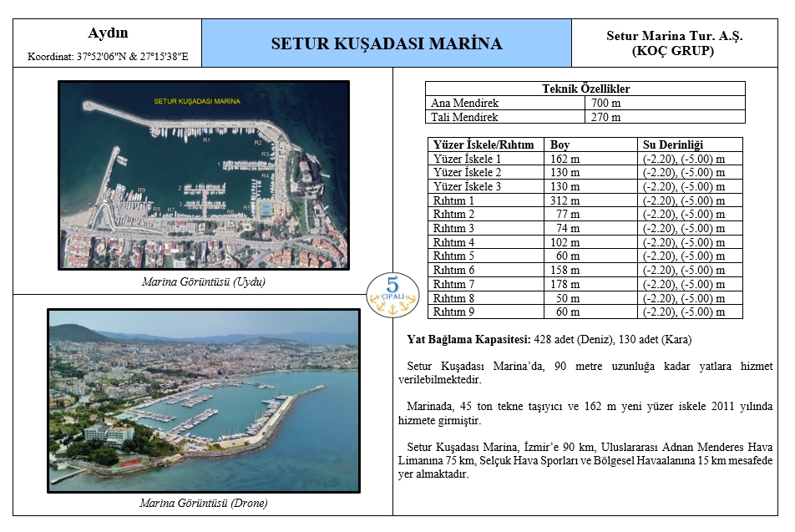
Task: Click yellow SETUR KUŞADASI MARİNA image label
Action: tap(197, 101)
